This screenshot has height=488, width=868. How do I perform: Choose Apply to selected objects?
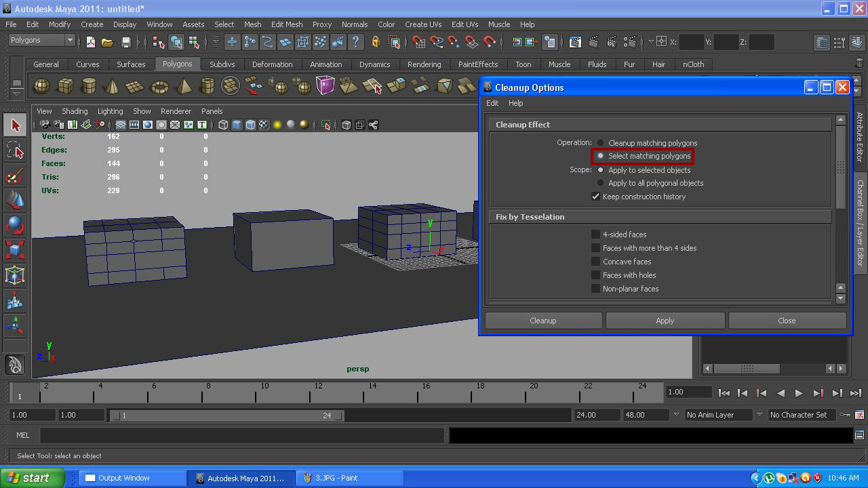point(601,170)
